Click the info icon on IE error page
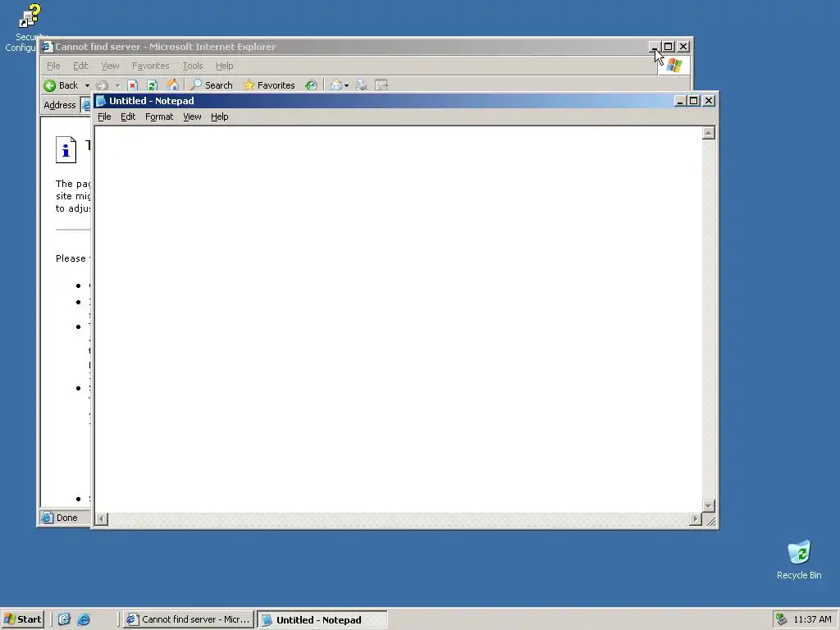The image size is (840, 630). 66,149
